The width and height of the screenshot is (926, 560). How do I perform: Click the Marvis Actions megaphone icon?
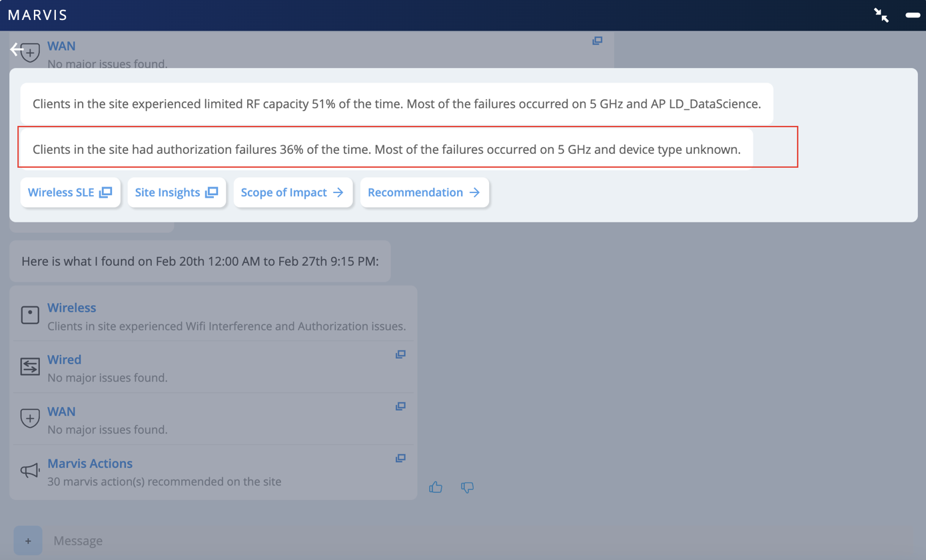pos(29,469)
